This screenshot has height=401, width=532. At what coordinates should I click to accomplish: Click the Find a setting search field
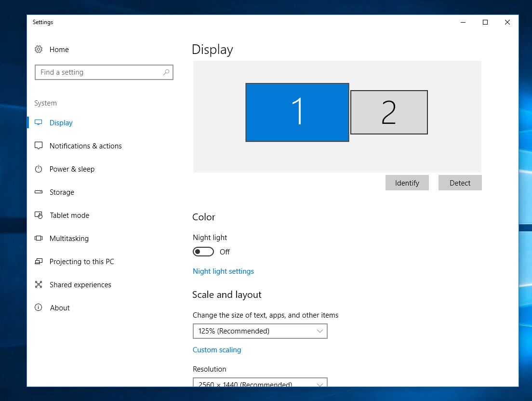coord(104,72)
